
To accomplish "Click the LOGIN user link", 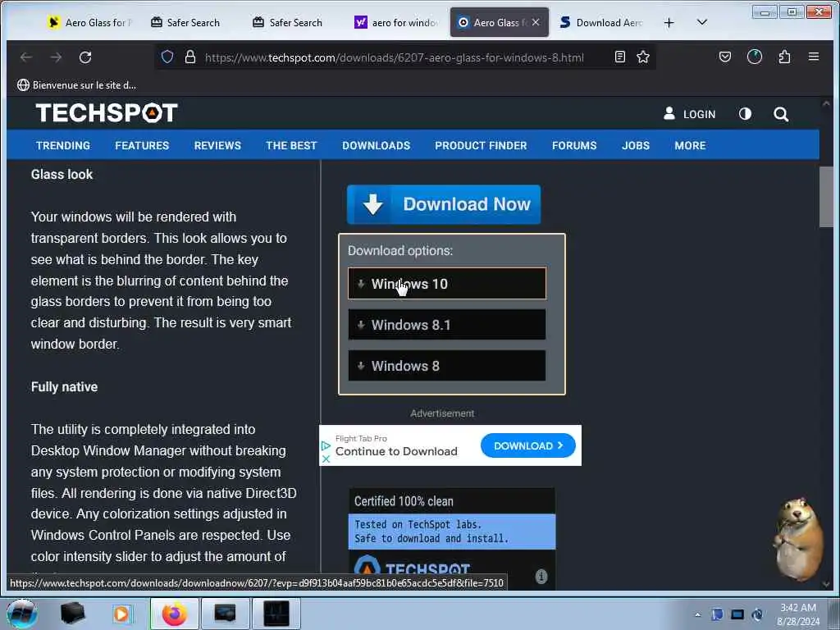I will tap(689, 114).
